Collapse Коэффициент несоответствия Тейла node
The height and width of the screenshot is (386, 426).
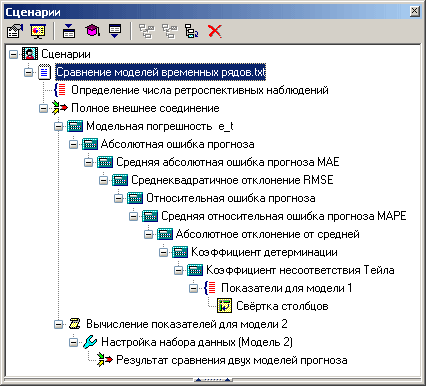179,270
